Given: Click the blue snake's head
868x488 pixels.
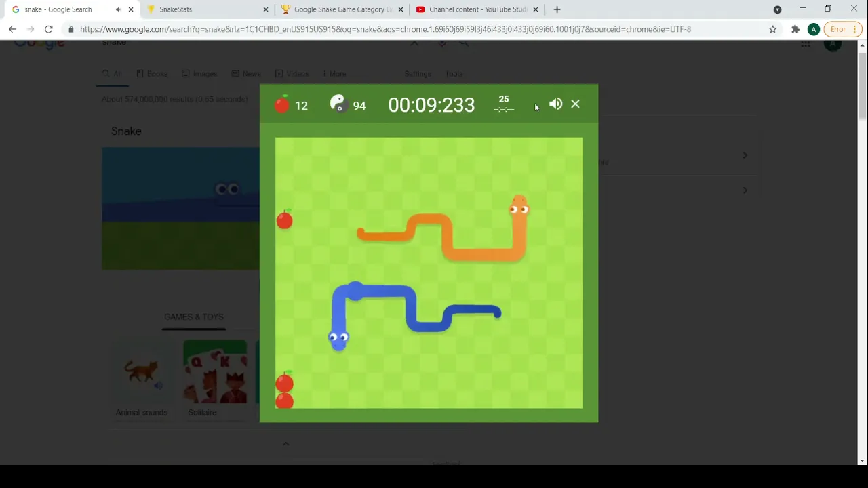Looking at the screenshot, I should click(x=338, y=340).
